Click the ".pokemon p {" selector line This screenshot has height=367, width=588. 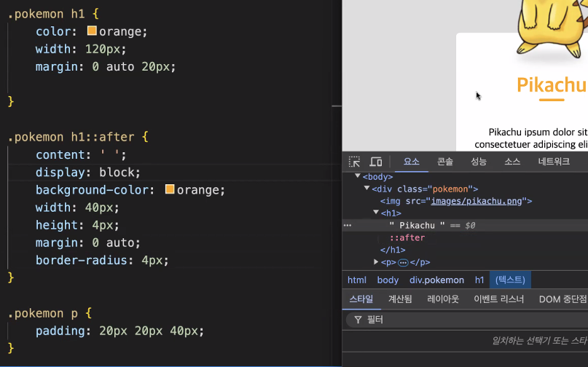coord(50,313)
